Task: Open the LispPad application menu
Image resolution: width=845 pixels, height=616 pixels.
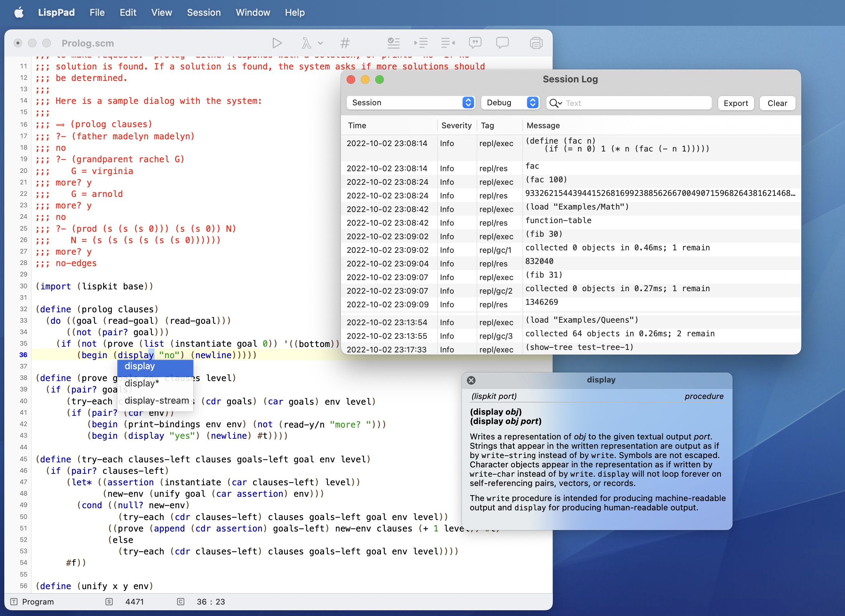Action: [x=56, y=12]
